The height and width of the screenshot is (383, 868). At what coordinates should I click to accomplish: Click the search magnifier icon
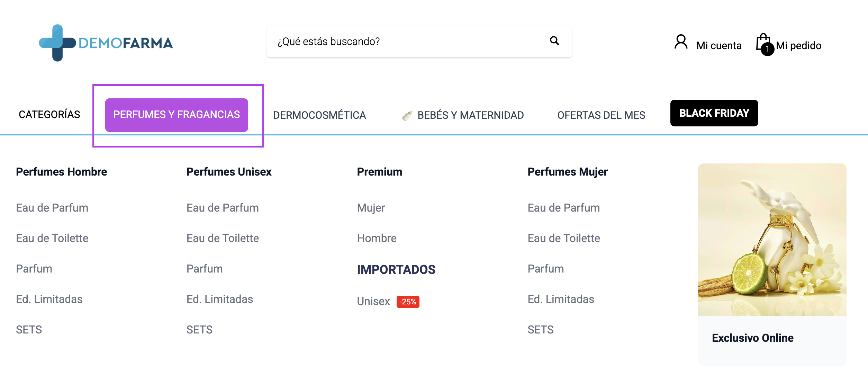(554, 41)
